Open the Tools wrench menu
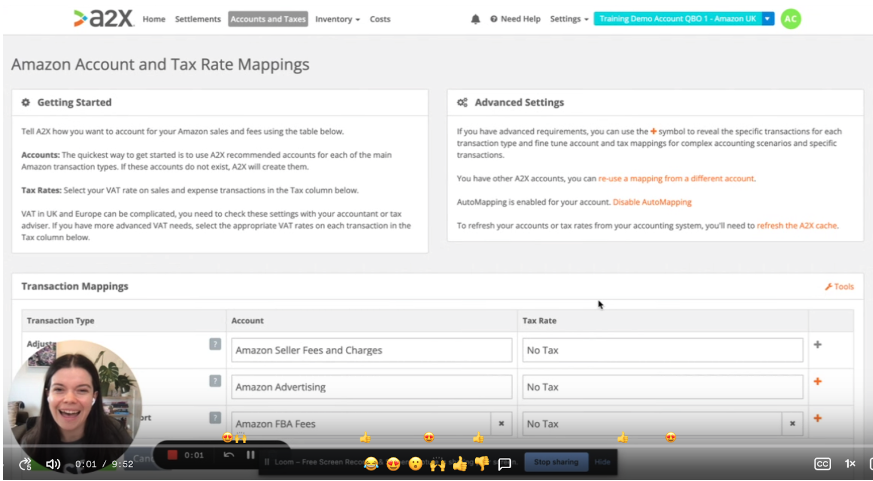873x481 pixels. coord(839,286)
